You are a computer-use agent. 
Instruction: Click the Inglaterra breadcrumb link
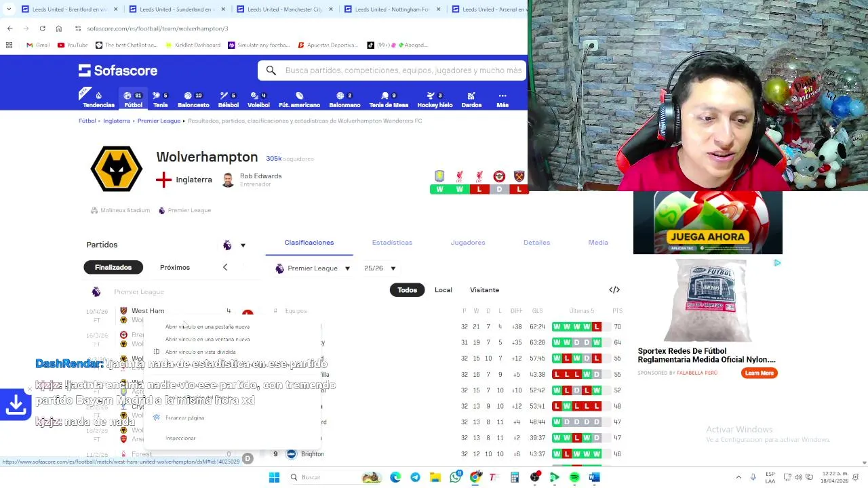117,121
